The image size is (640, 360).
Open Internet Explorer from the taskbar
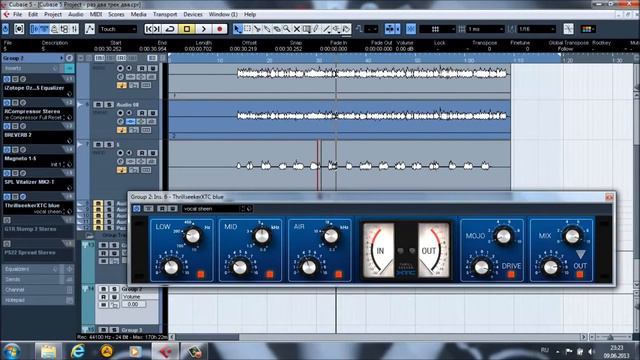coord(78,351)
